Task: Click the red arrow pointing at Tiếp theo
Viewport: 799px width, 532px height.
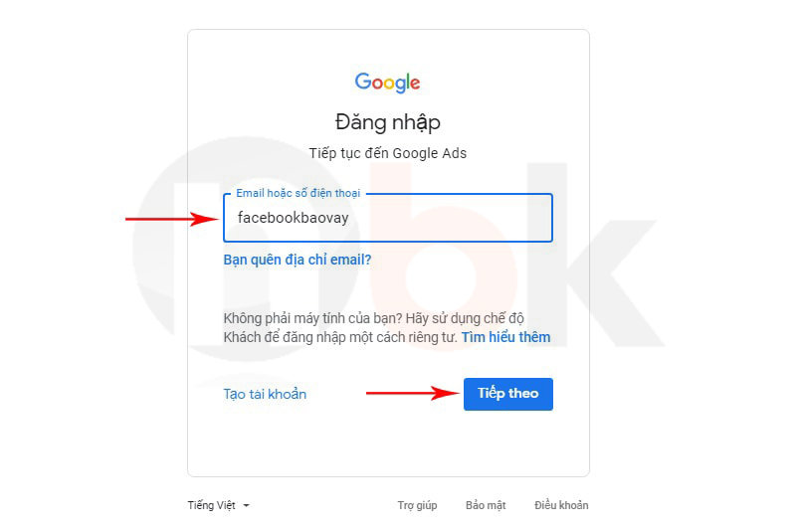Action: (413, 393)
